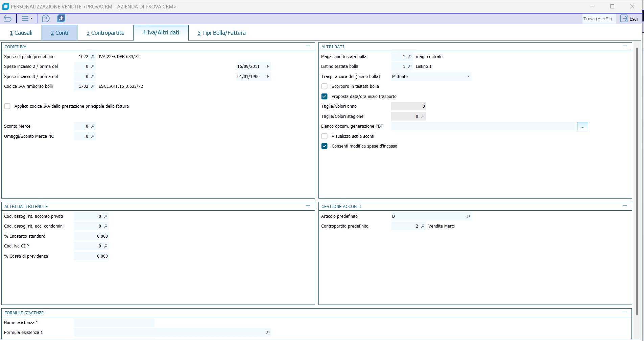
Task: Collapse the CODICI IVA panel
Action: click(308, 46)
